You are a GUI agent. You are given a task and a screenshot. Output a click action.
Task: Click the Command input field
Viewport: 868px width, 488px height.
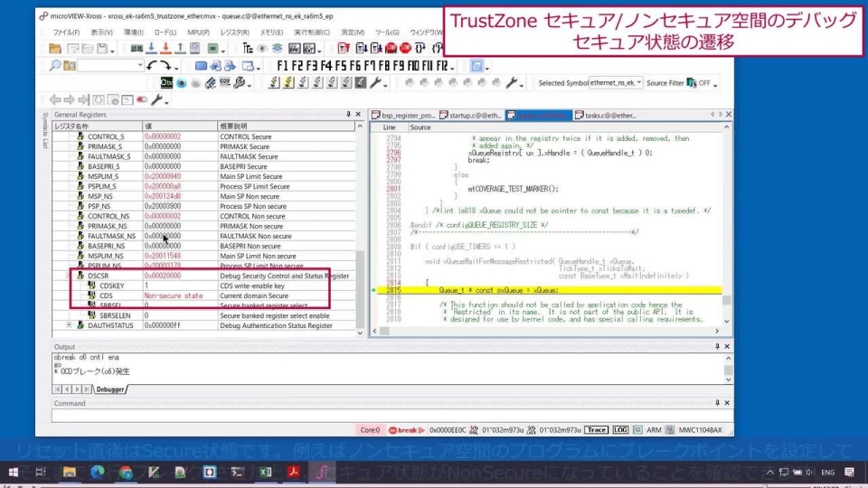(392, 416)
